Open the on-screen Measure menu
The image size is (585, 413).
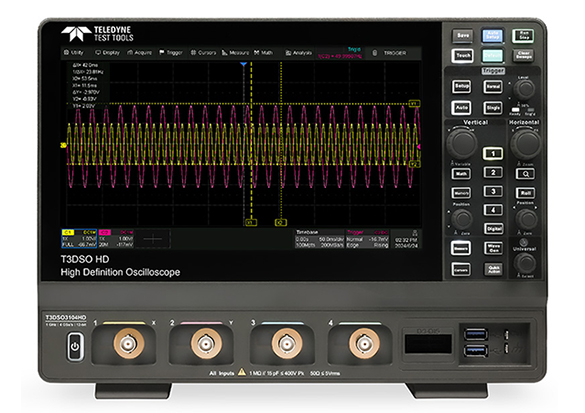coord(235,53)
